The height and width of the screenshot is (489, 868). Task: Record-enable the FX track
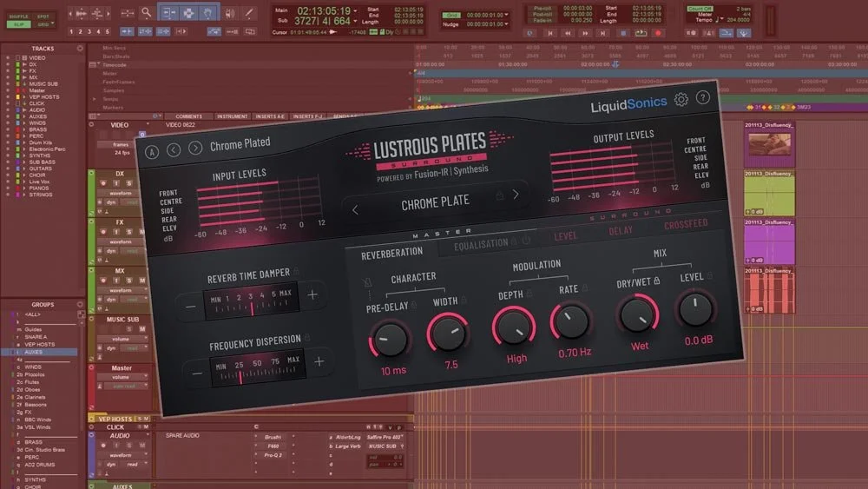103,232
